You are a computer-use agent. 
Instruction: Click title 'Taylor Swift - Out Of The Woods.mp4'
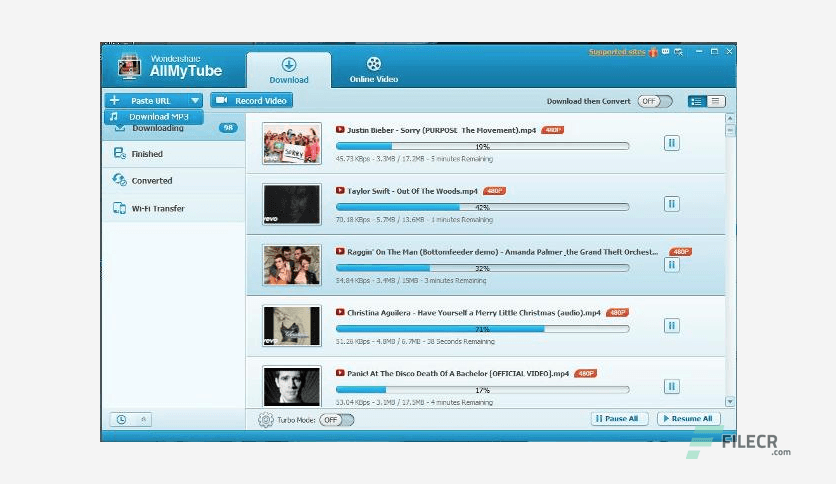(x=412, y=191)
